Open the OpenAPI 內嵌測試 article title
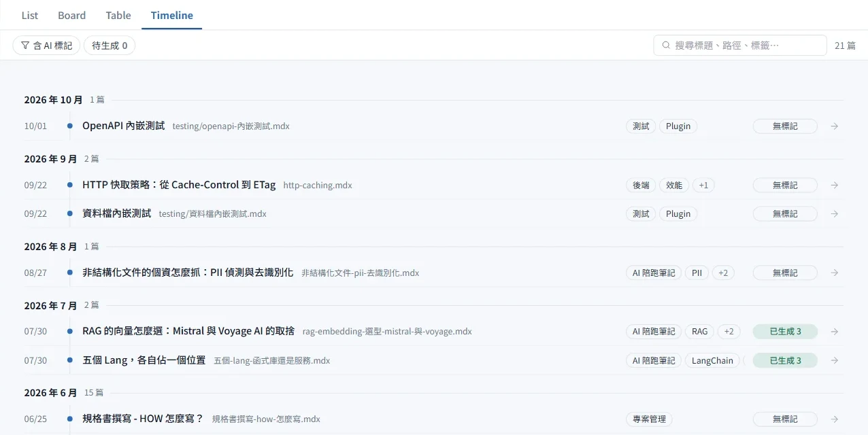The image size is (868, 435). pos(123,126)
